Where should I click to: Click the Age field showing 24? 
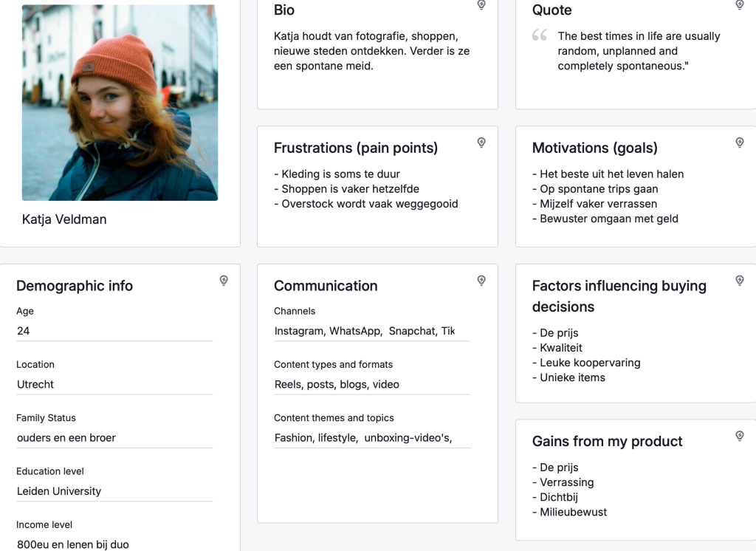tap(114, 331)
